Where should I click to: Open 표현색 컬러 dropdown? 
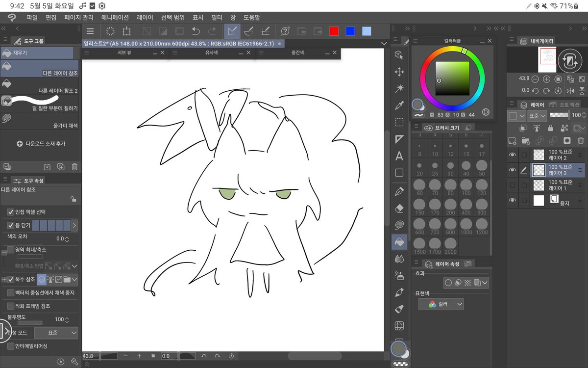click(441, 304)
